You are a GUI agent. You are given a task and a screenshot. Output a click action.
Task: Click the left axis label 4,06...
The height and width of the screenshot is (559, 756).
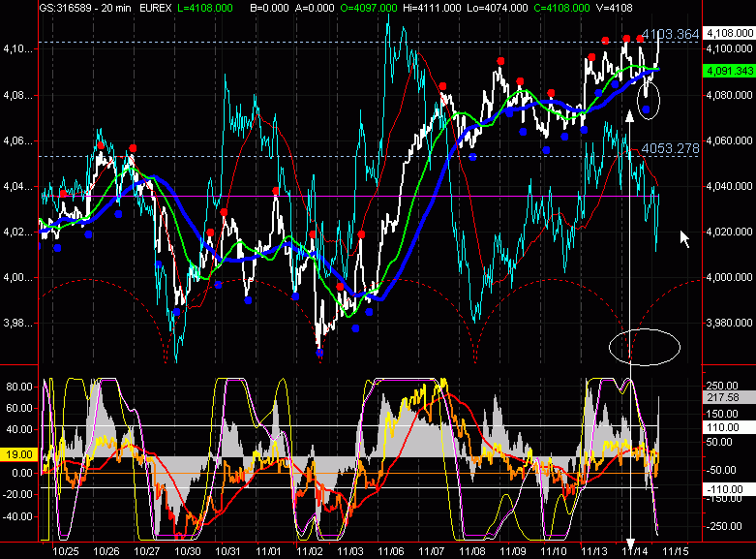(18, 140)
